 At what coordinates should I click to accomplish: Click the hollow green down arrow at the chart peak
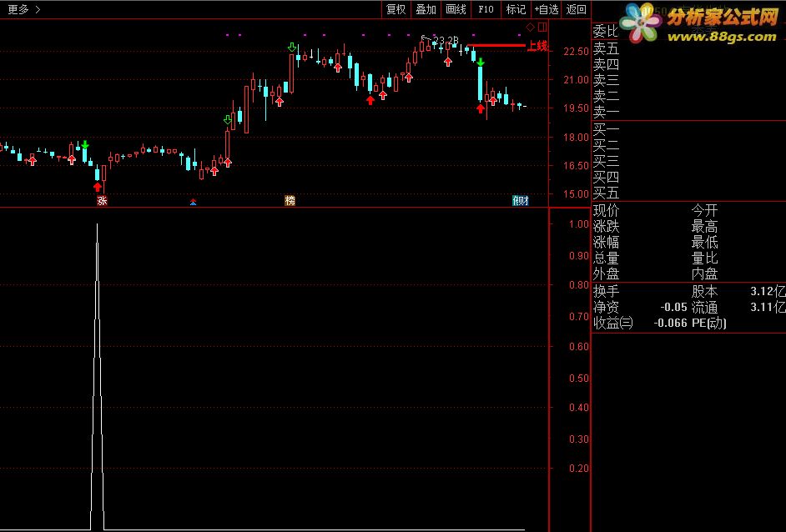coord(292,48)
